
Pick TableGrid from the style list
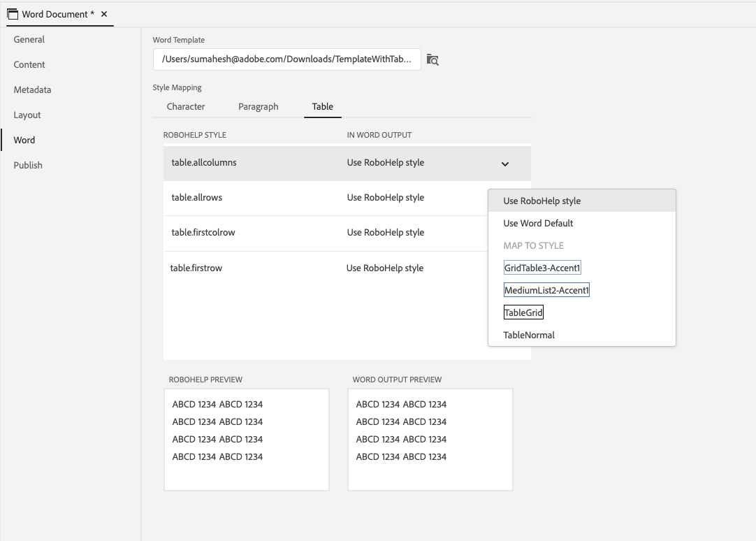click(x=523, y=313)
